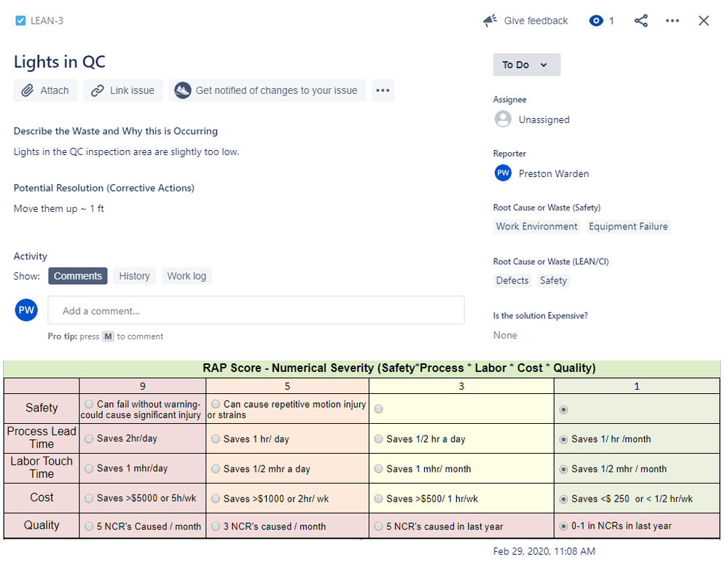Click the Give feedback megaphone icon
728x576 pixels.
[490, 20]
